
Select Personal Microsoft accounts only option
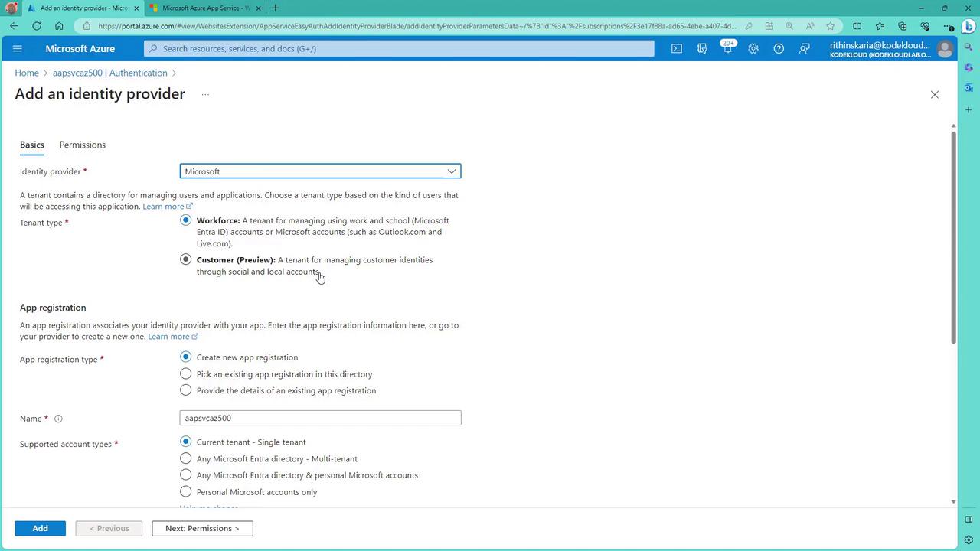pyautogui.click(x=185, y=491)
